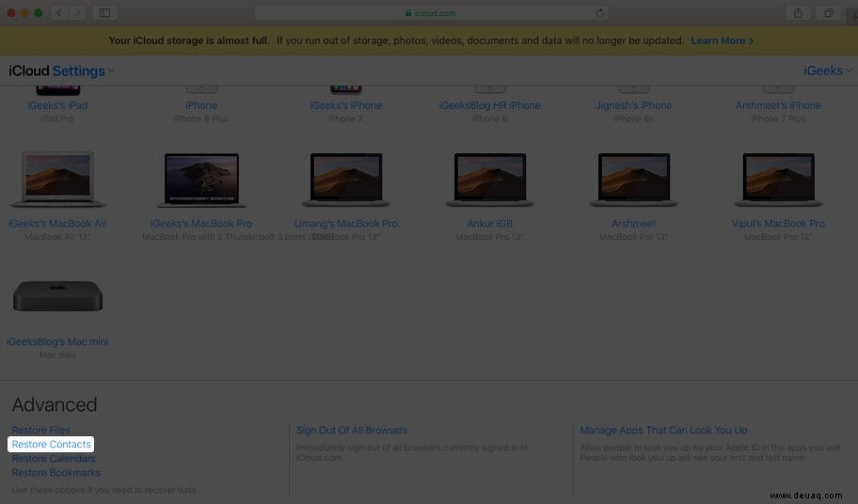Click "Your iCloud storage is almost full." text
858x504 pixels.
pyautogui.click(x=189, y=40)
